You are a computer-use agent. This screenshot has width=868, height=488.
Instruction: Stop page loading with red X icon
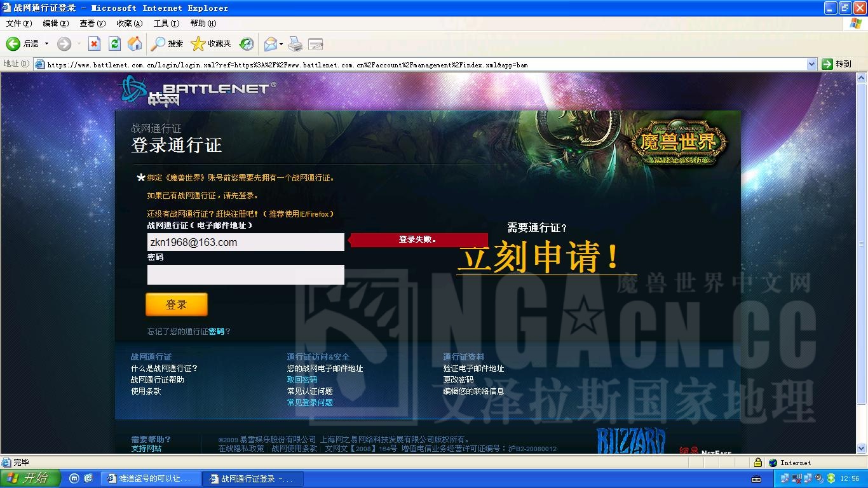(94, 44)
